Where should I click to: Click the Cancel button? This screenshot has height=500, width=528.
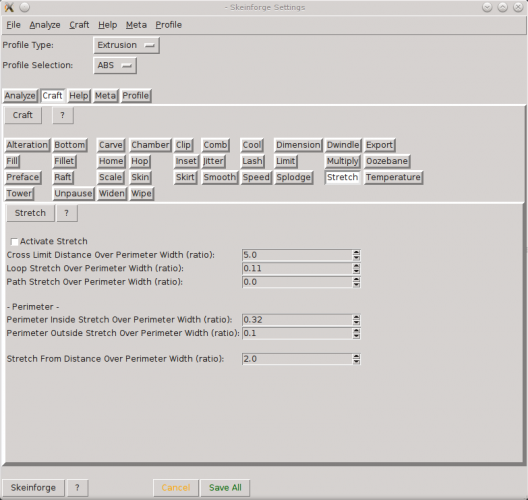[176, 488]
